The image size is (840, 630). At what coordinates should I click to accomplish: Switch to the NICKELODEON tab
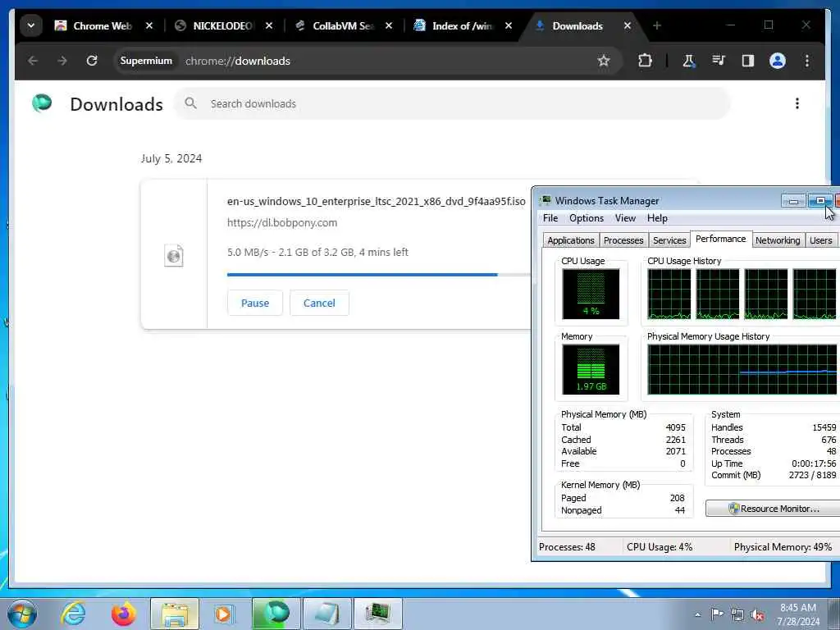coord(214,25)
